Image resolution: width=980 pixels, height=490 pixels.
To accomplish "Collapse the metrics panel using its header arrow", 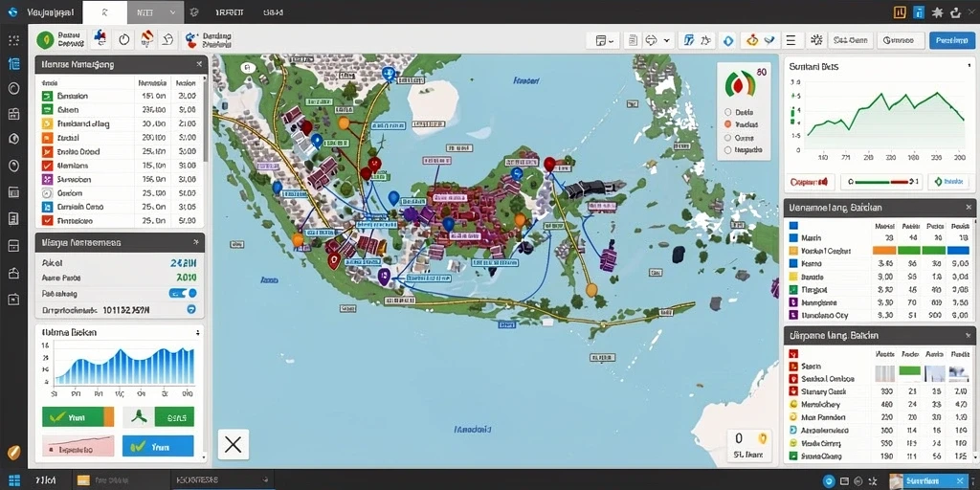I will (197, 242).
